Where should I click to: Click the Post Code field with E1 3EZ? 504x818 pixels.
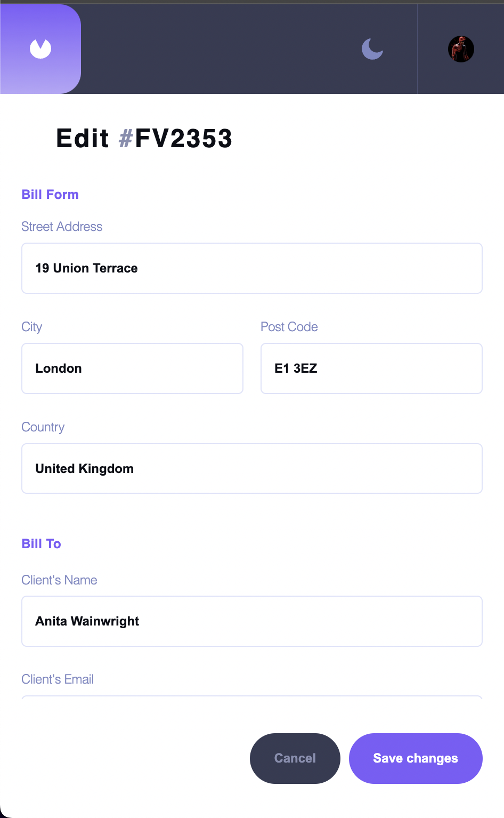371,368
